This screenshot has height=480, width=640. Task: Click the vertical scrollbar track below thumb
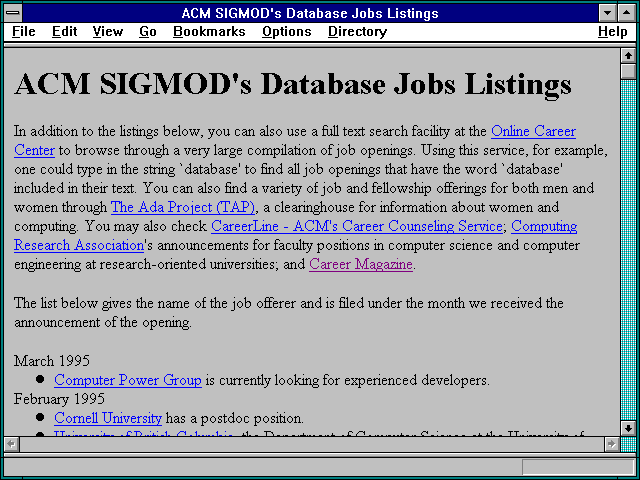point(628,250)
